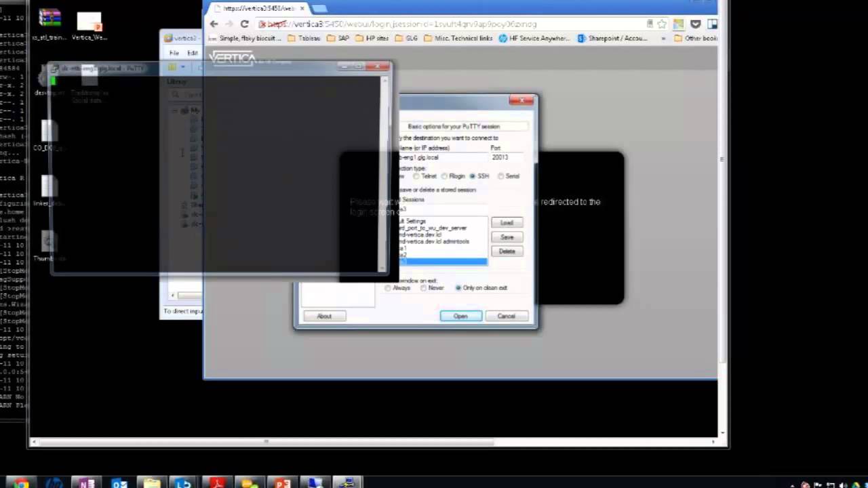Click the colorful extension icon beside the star
This screenshot has height=488, width=868.
click(678, 24)
